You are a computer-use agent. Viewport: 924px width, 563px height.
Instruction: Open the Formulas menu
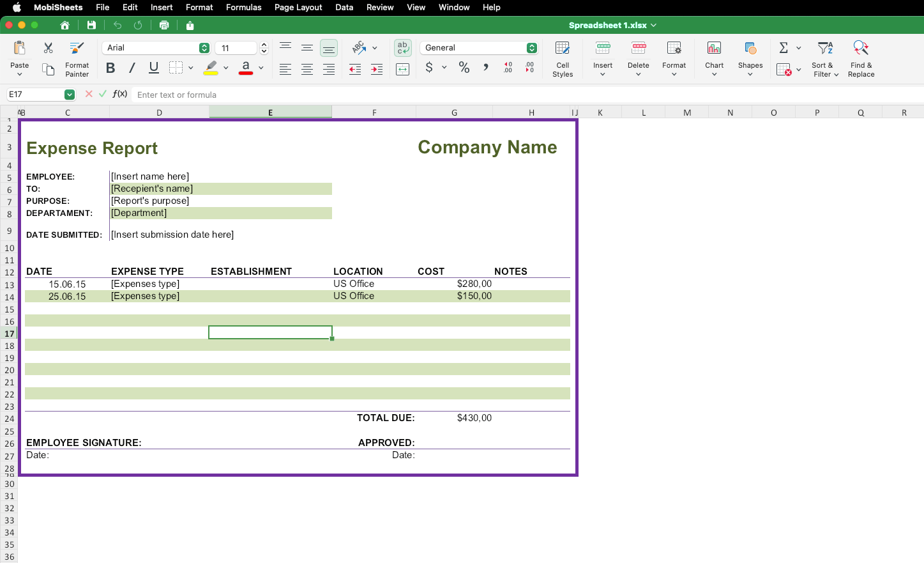point(244,7)
